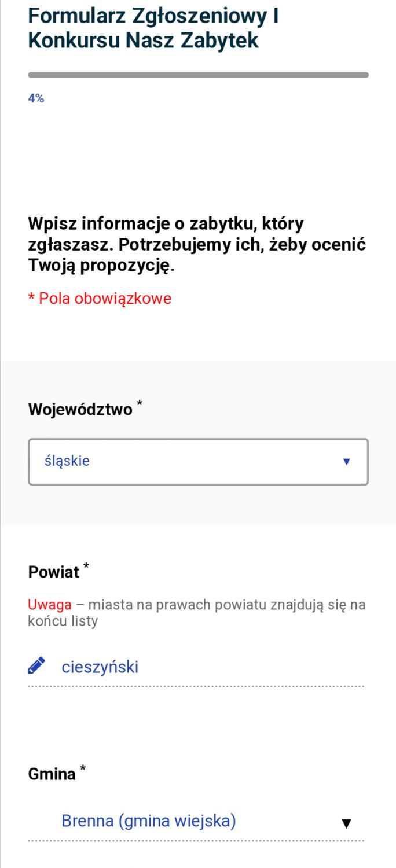Click the Brenna (gmina wiejska) value text
The image size is (396, 868).
click(149, 821)
